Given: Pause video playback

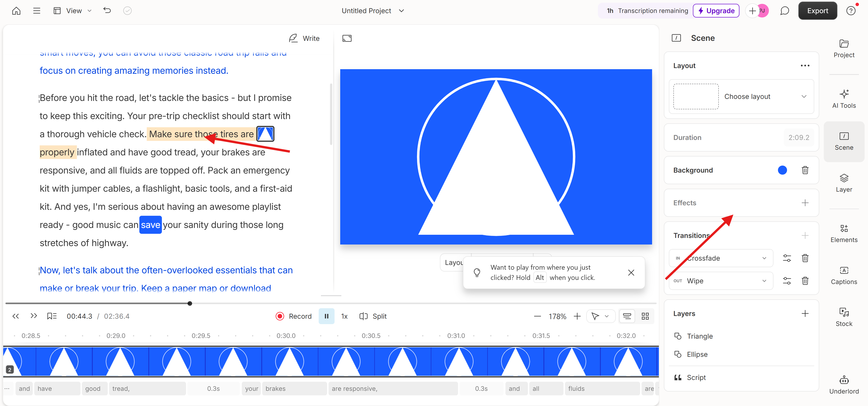Looking at the screenshot, I should pos(326,316).
